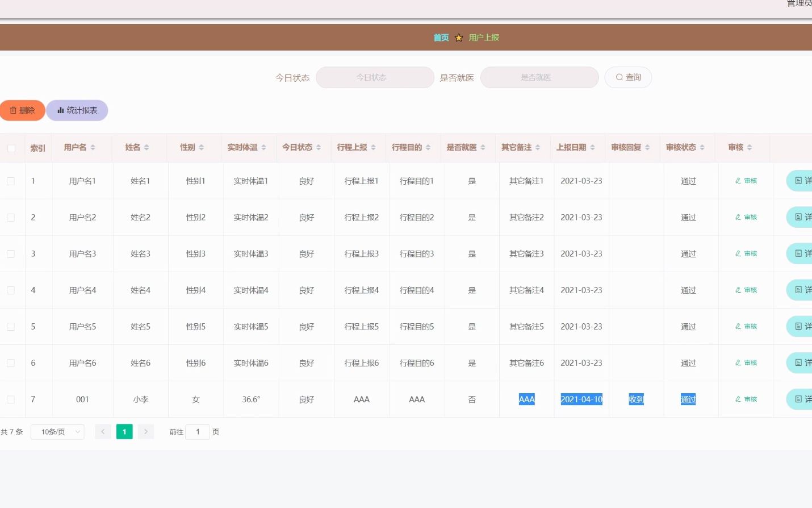The height and width of the screenshot is (508, 812).
Task: Go to 首页 in breadcrumb
Action: [x=441, y=38]
